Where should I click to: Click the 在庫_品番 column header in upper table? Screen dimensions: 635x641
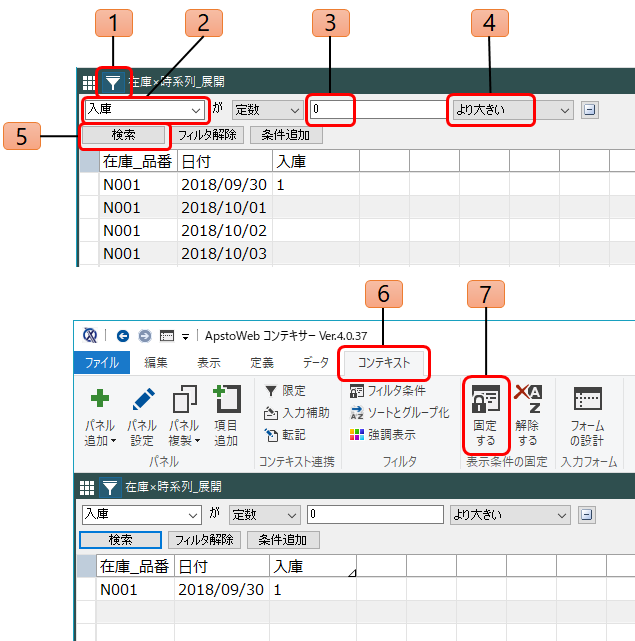tap(138, 161)
